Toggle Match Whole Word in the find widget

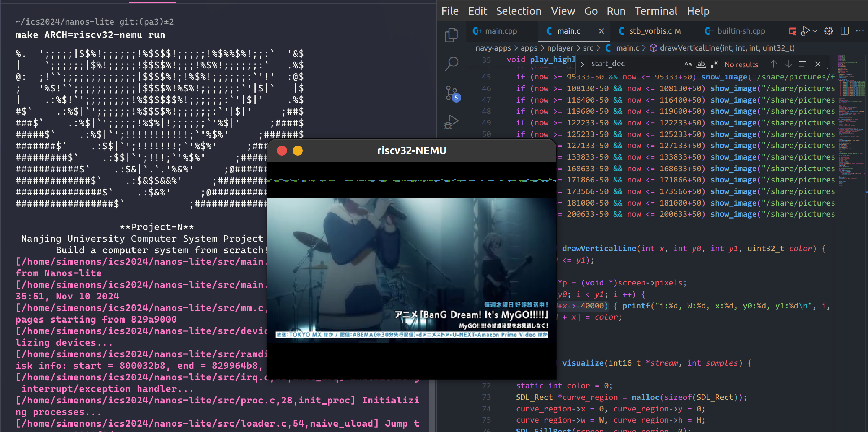tap(701, 64)
